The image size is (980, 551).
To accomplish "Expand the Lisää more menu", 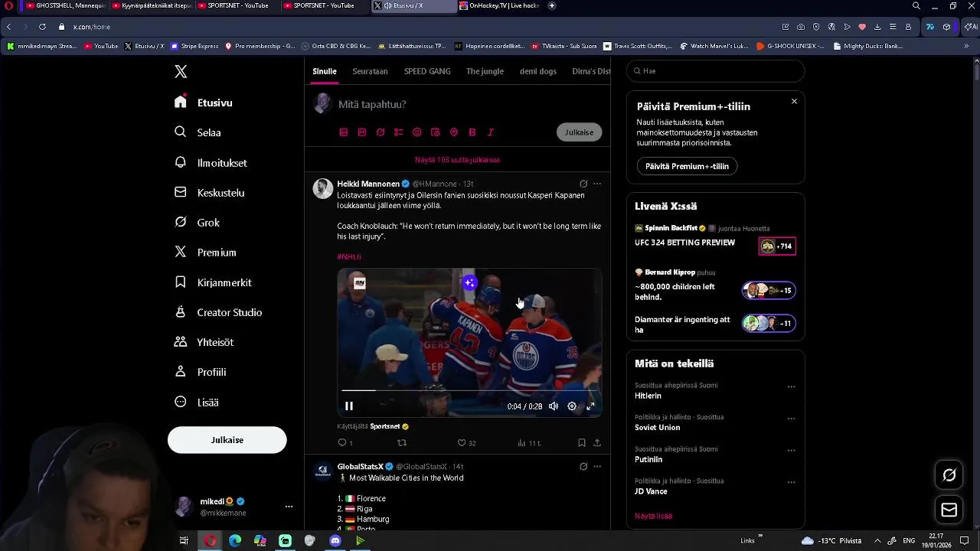I will point(197,402).
